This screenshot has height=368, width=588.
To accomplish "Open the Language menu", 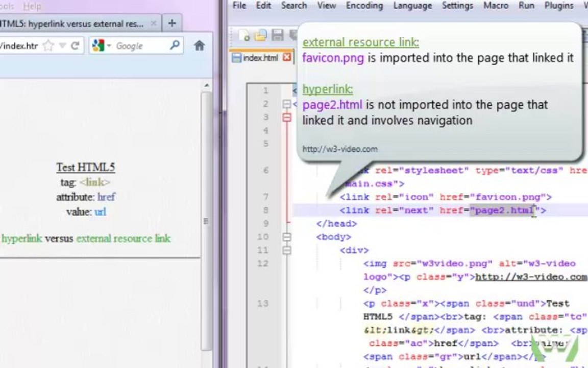I will point(412,6).
